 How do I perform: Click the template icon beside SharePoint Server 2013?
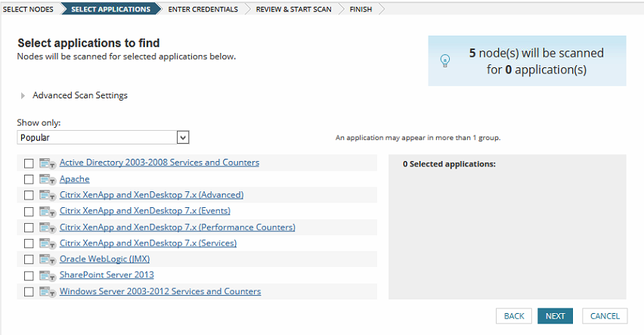click(x=47, y=275)
